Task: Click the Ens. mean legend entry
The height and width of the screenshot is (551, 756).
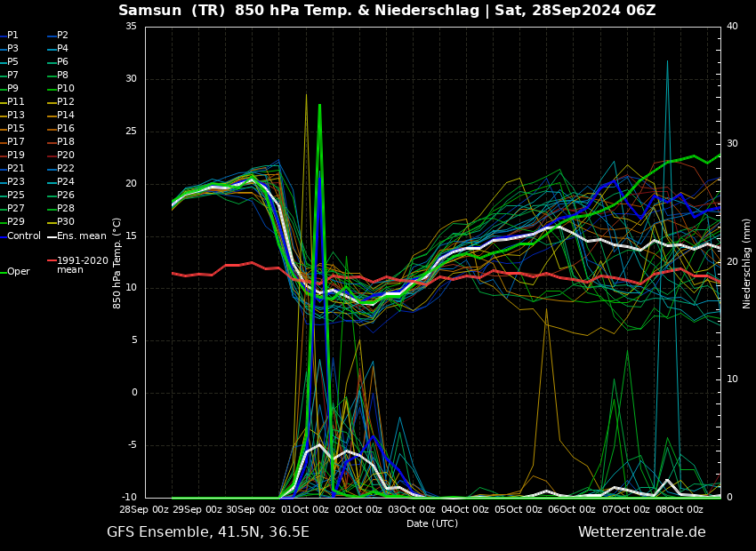Action: click(x=76, y=236)
